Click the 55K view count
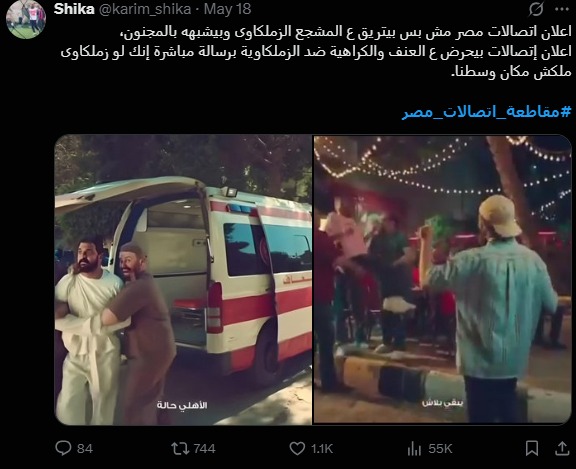The width and height of the screenshot is (576, 469). click(440, 449)
